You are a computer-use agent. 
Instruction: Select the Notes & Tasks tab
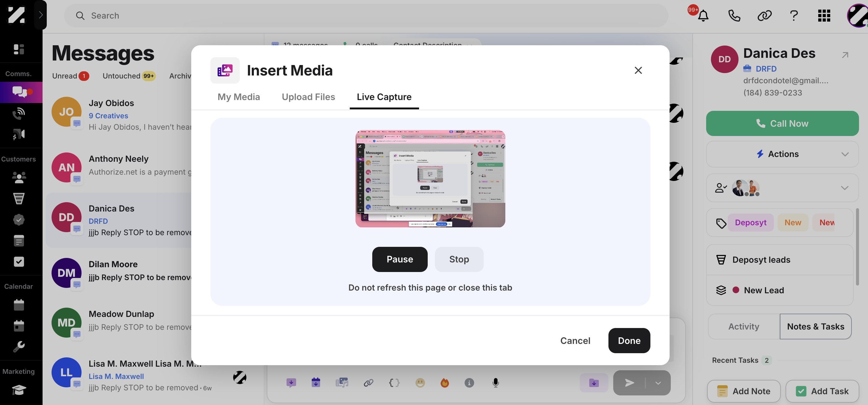pyautogui.click(x=816, y=326)
